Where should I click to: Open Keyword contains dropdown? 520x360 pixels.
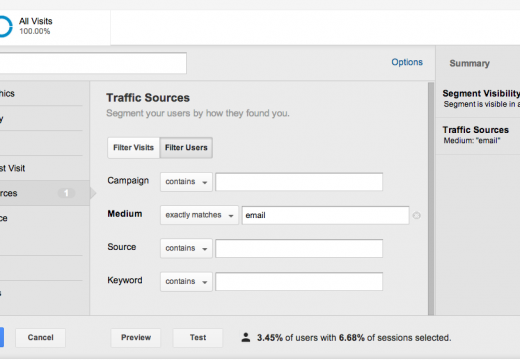pyautogui.click(x=186, y=282)
